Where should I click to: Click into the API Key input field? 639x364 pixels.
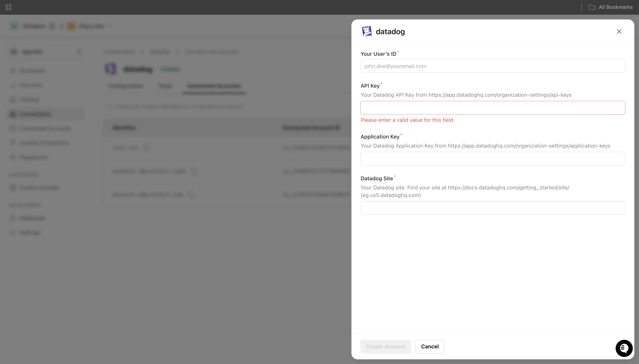(493, 108)
